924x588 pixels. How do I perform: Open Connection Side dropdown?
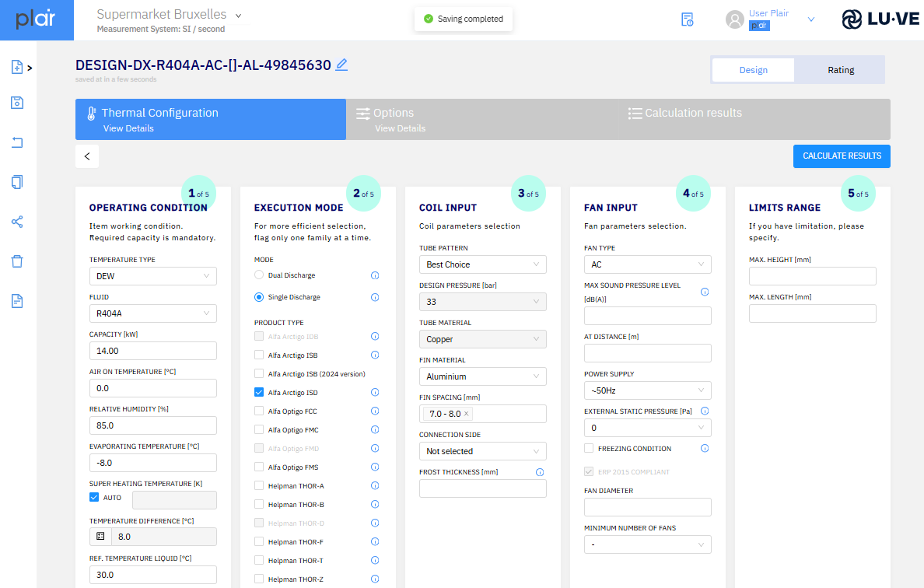[483, 451]
